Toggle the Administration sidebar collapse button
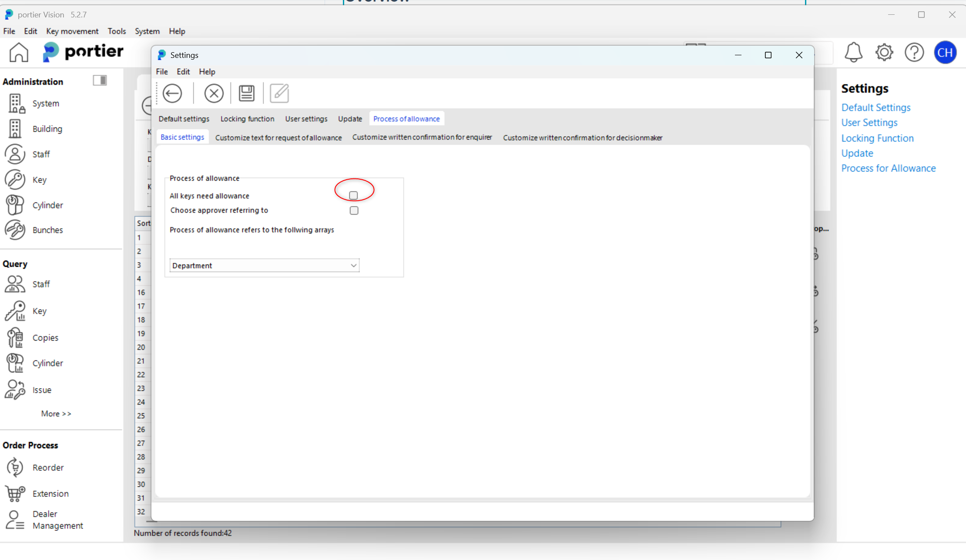 (100, 80)
